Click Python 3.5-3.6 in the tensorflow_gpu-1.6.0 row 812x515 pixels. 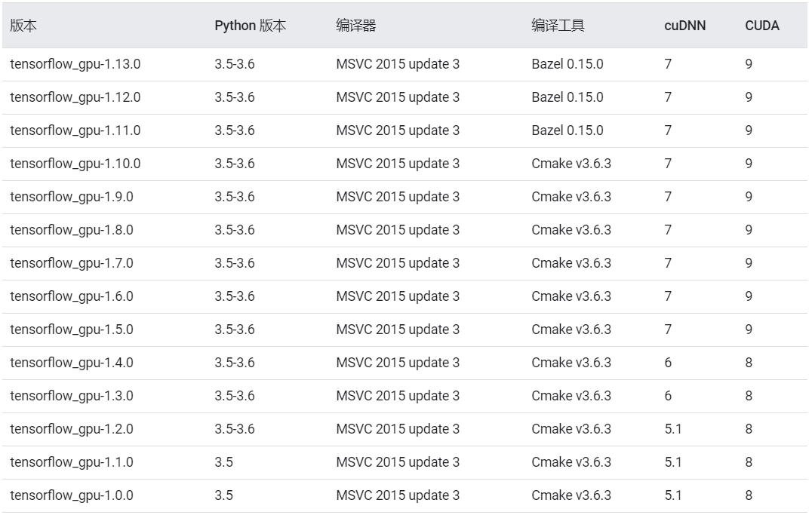234,296
